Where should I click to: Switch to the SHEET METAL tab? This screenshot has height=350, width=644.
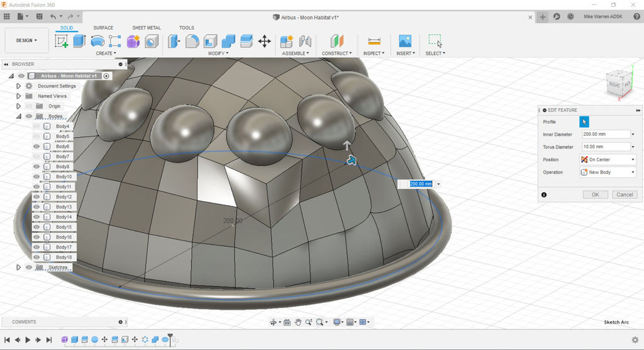(x=147, y=28)
